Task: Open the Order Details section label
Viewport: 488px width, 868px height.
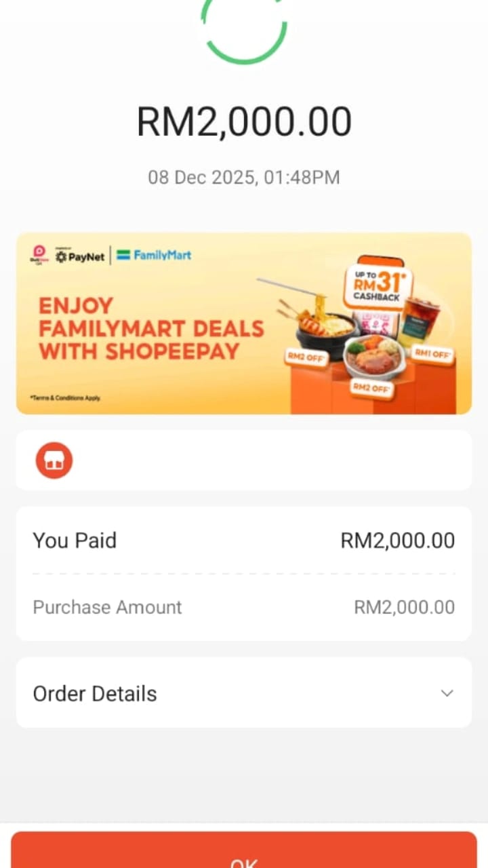Action: click(95, 694)
